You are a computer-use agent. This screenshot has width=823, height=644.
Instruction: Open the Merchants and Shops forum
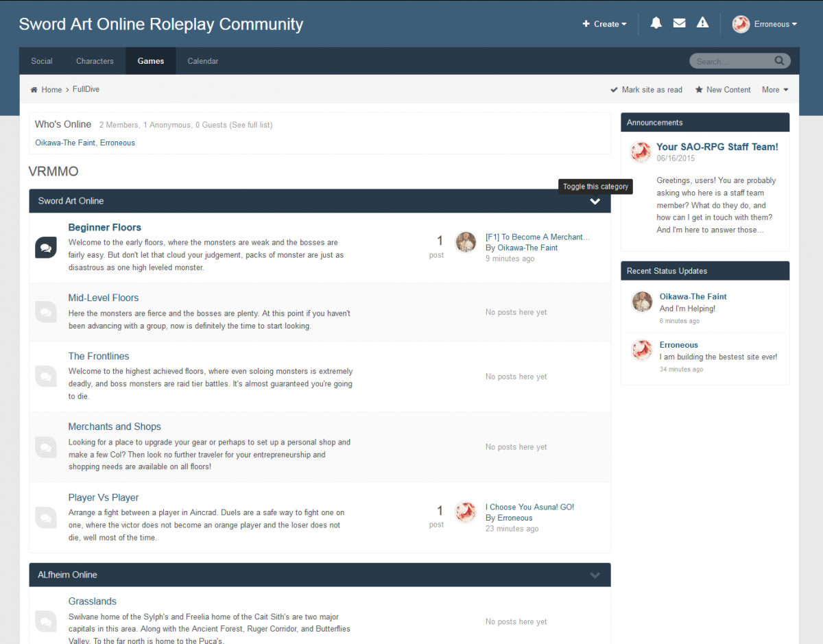pyautogui.click(x=115, y=427)
